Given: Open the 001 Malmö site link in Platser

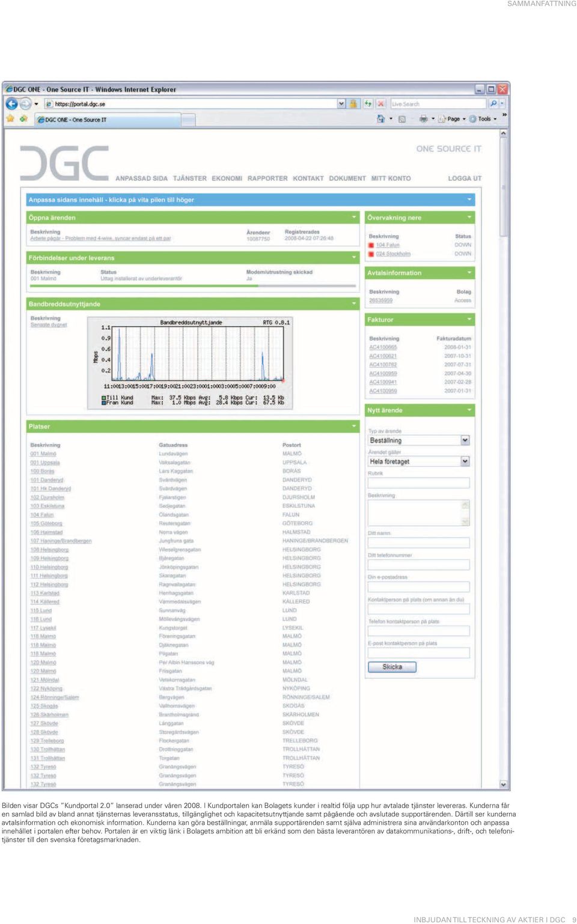Looking at the screenshot, I should (x=43, y=454).
